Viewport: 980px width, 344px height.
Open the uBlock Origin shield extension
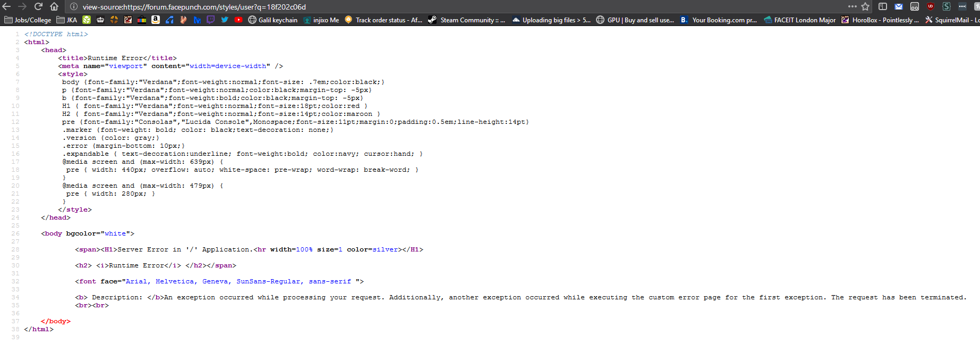pyautogui.click(x=931, y=6)
